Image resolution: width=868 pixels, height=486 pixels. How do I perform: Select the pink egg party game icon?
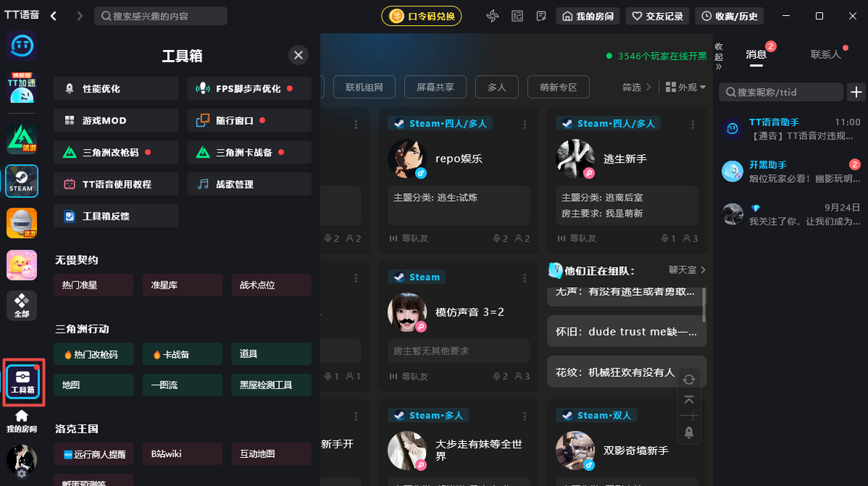[x=22, y=265]
